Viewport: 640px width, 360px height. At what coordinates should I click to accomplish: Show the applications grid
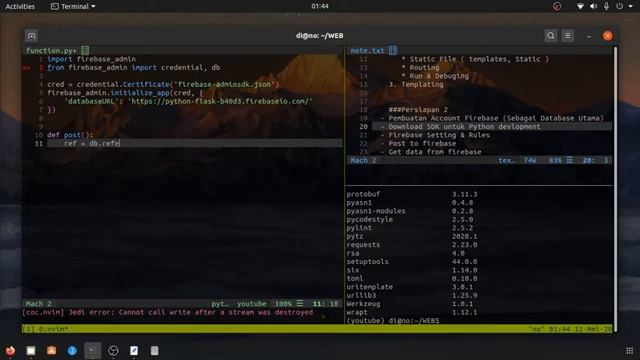pyautogui.click(x=629, y=351)
